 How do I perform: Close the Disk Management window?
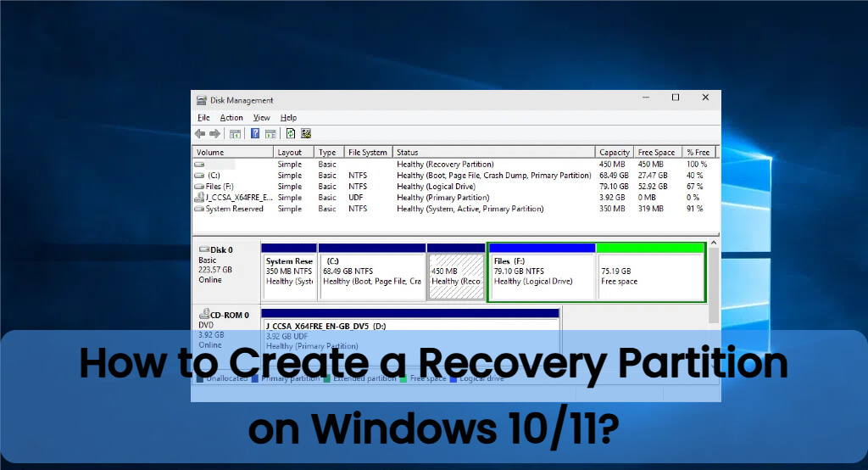[705, 98]
